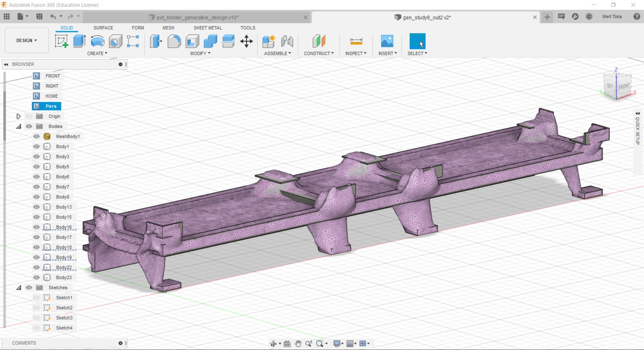The image size is (644, 350).
Task: Show Sketch4 using its eye icon
Action: click(37, 328)
